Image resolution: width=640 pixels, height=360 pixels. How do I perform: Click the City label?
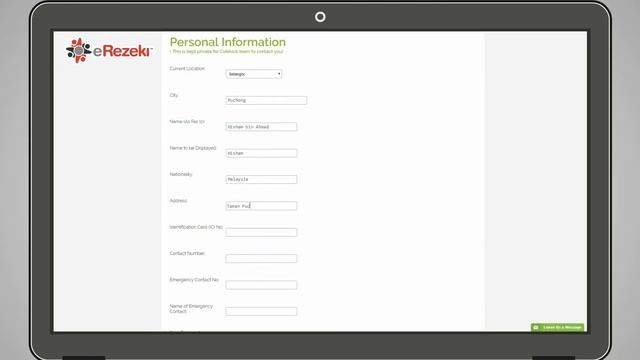[x=174, y=95]
